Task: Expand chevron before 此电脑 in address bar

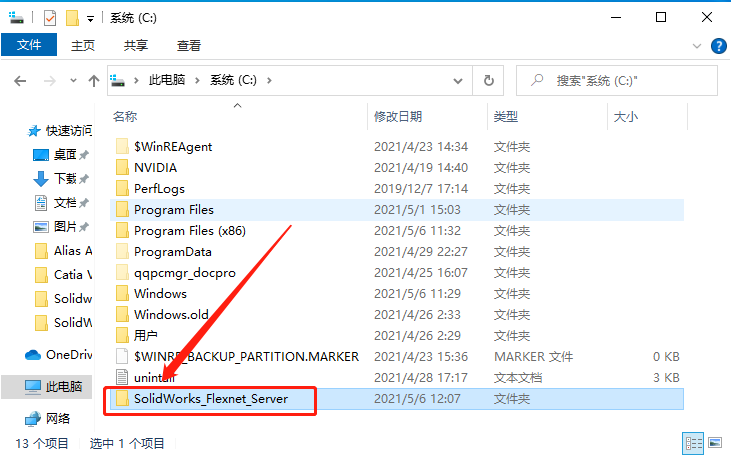Action: (x=136, y=80)
